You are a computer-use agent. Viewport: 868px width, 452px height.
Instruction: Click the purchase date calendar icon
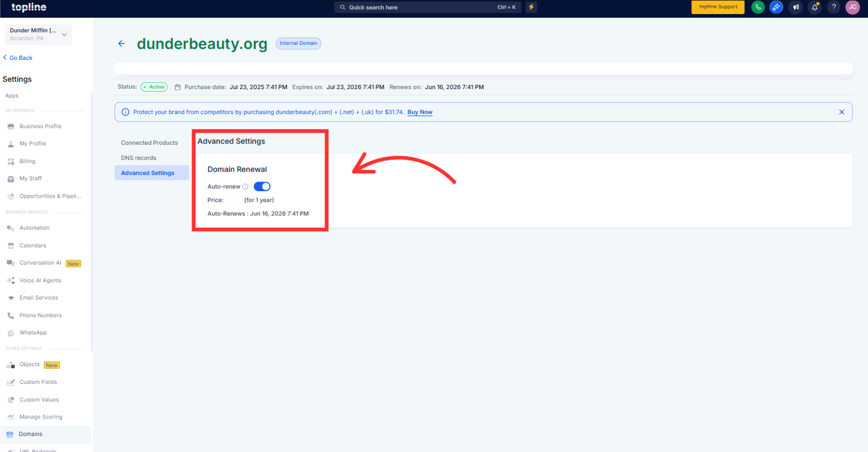178,87
